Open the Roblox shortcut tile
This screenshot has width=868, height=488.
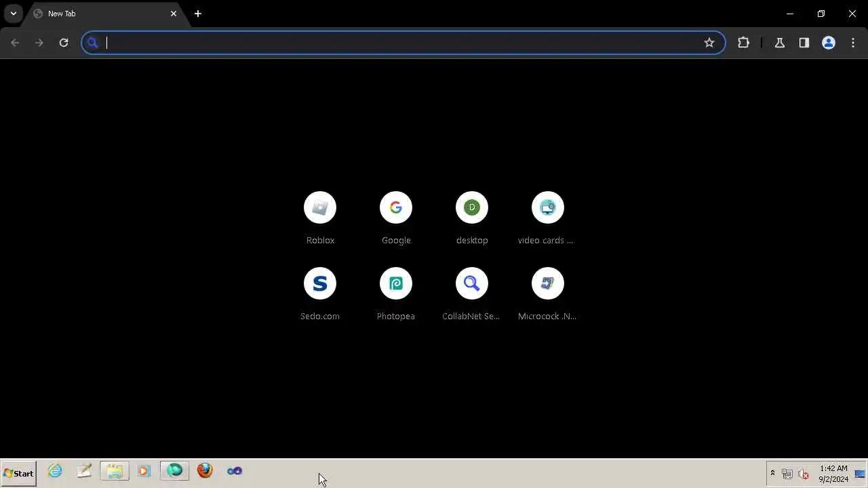tap(320, 219)
